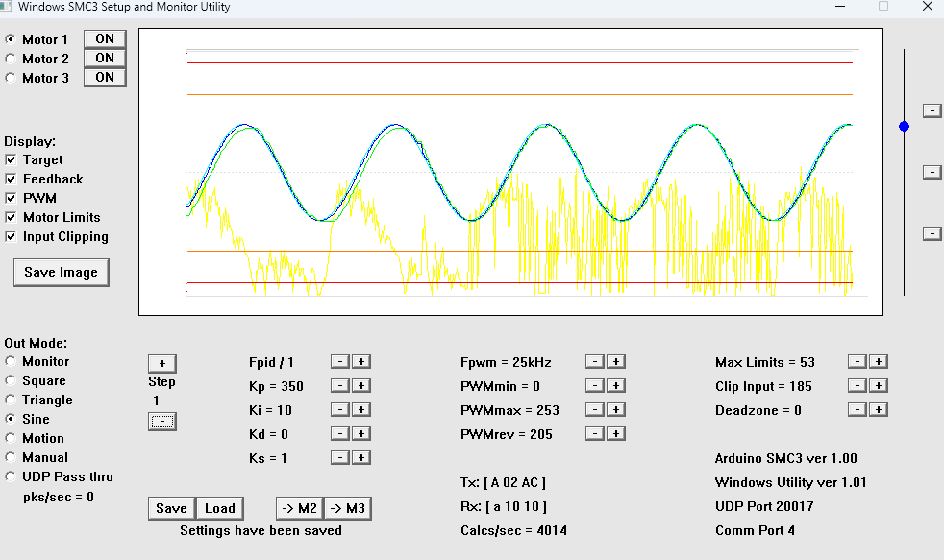Toggle Motor 1 ON button

coord(105,39)
